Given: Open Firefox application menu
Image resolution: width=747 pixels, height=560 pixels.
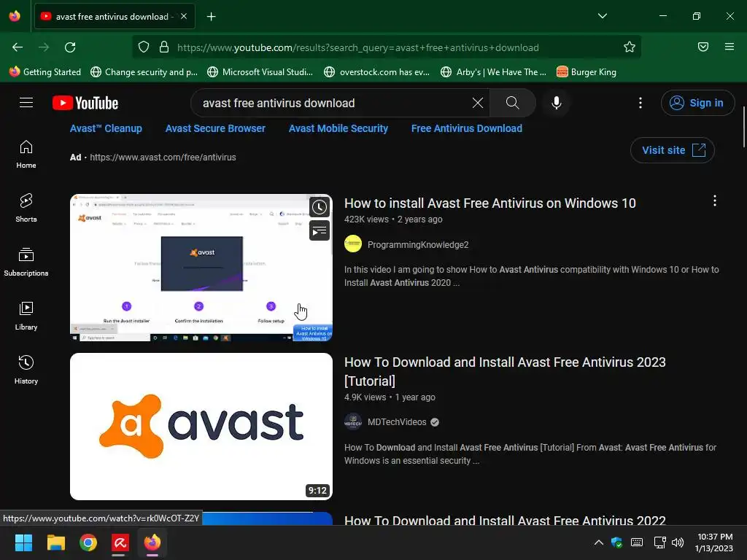Looking at the screenshot, I should (729, 47).
